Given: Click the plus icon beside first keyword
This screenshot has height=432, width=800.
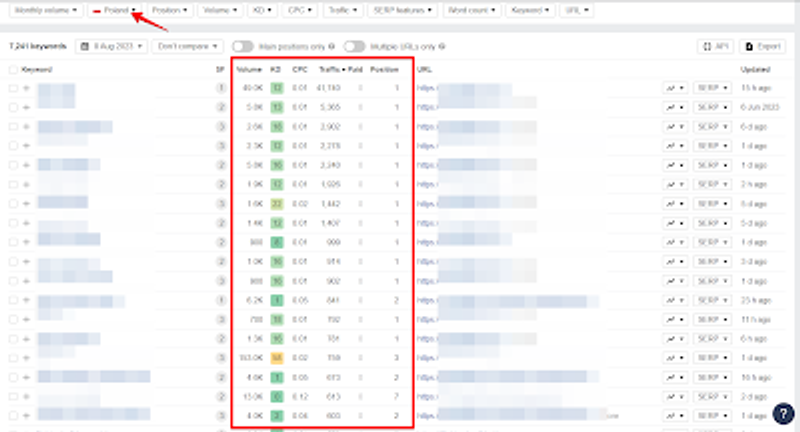Looking at the screenshot, I should [26, 88].
